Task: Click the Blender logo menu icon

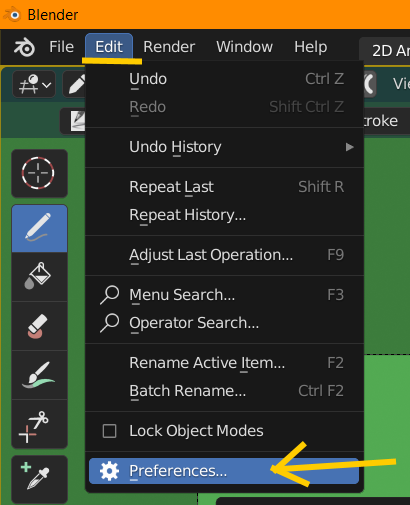Action: point(24,47)
